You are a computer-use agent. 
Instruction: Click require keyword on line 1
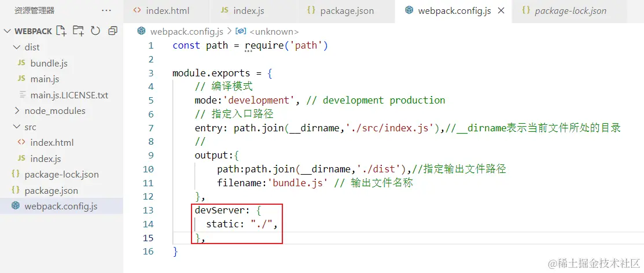tap(264, 46)
